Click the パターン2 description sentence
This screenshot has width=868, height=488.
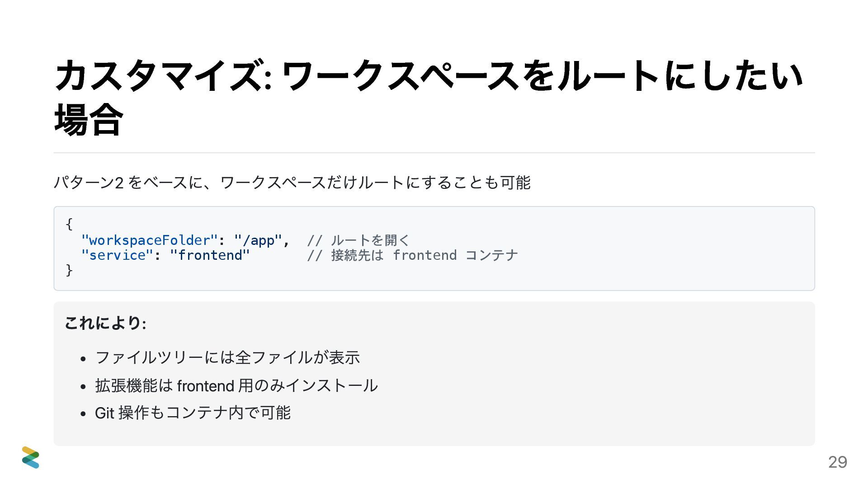click(292, 183)
